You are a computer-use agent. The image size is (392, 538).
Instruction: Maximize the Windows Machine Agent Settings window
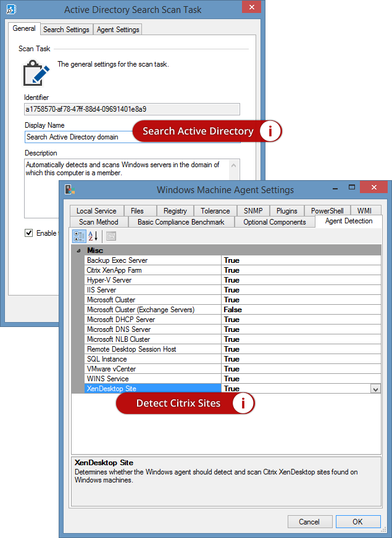pyautogui.click(x=351, y=188)
